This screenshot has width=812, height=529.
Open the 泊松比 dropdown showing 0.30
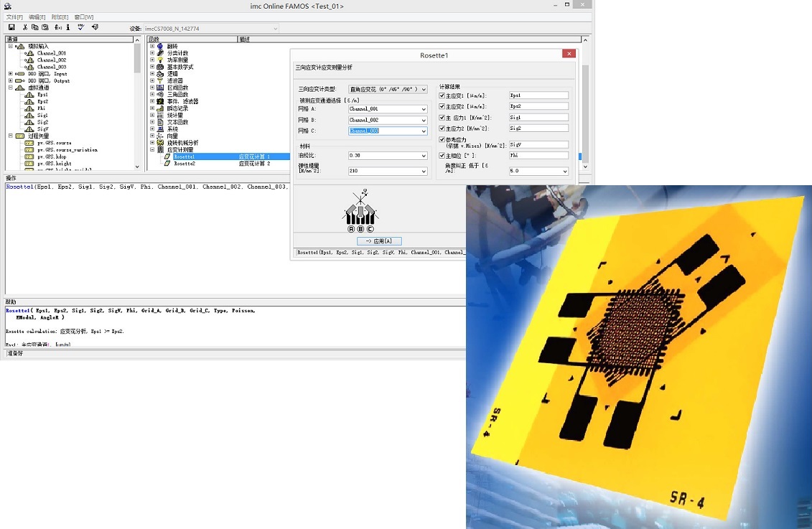tap(424, 156)
